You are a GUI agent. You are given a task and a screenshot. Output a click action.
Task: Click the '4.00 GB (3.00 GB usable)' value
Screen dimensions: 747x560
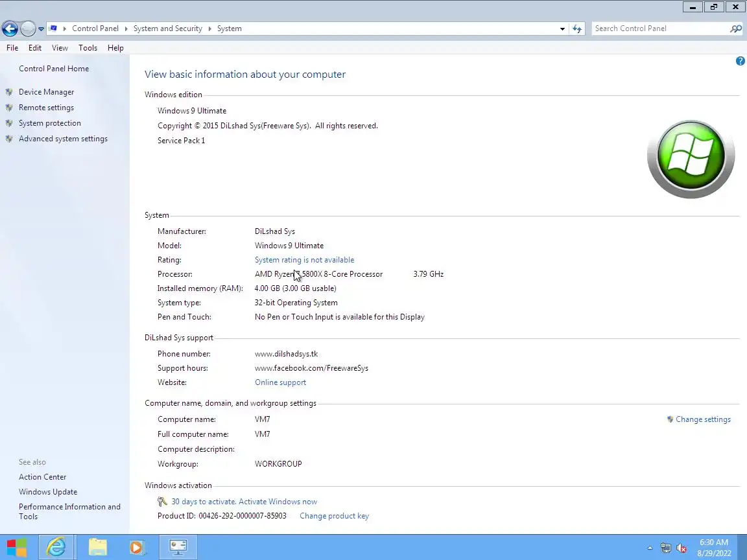coord(296,288)
